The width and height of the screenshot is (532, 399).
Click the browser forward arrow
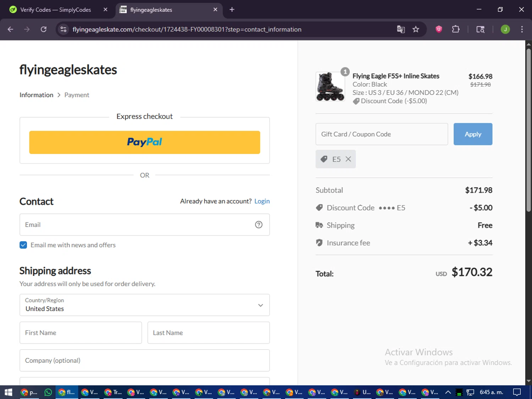coord(27,29)
